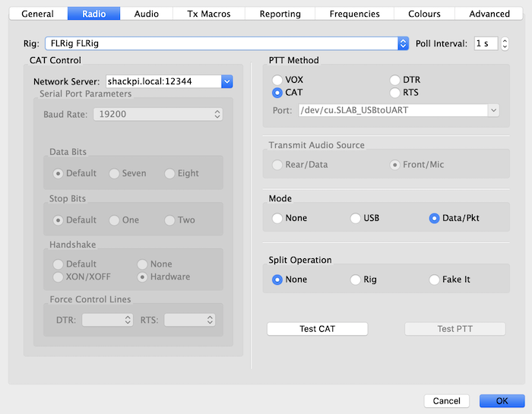
Task: Expand the Rig selection dropdown
Action: (x=403, y=43)
